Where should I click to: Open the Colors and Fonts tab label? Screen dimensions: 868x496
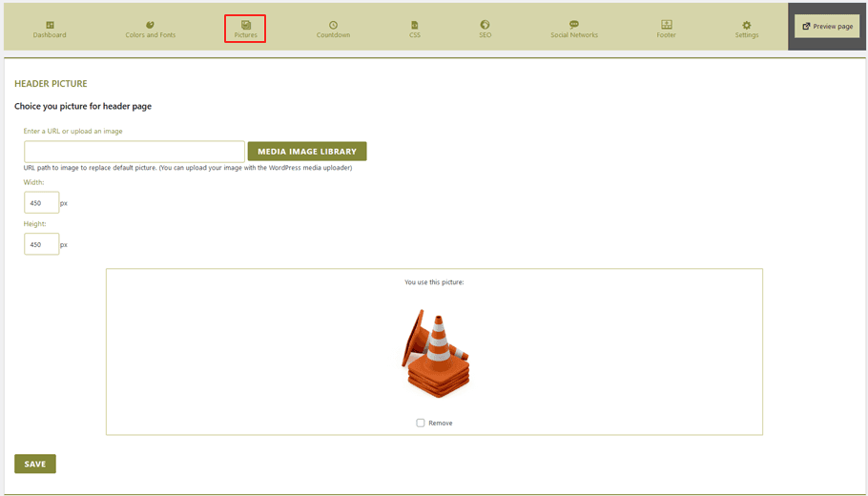pos(150,35)
